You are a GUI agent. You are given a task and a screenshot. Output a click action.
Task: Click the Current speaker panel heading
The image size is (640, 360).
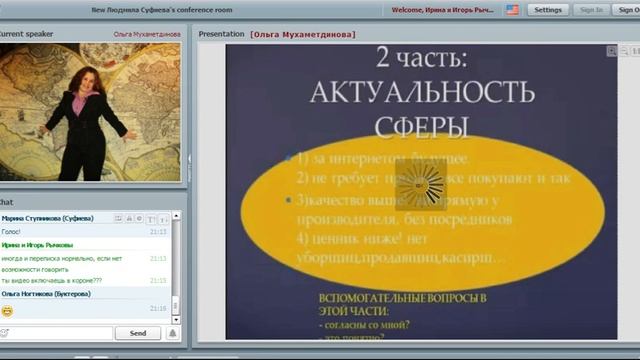[x=26, y=34]
